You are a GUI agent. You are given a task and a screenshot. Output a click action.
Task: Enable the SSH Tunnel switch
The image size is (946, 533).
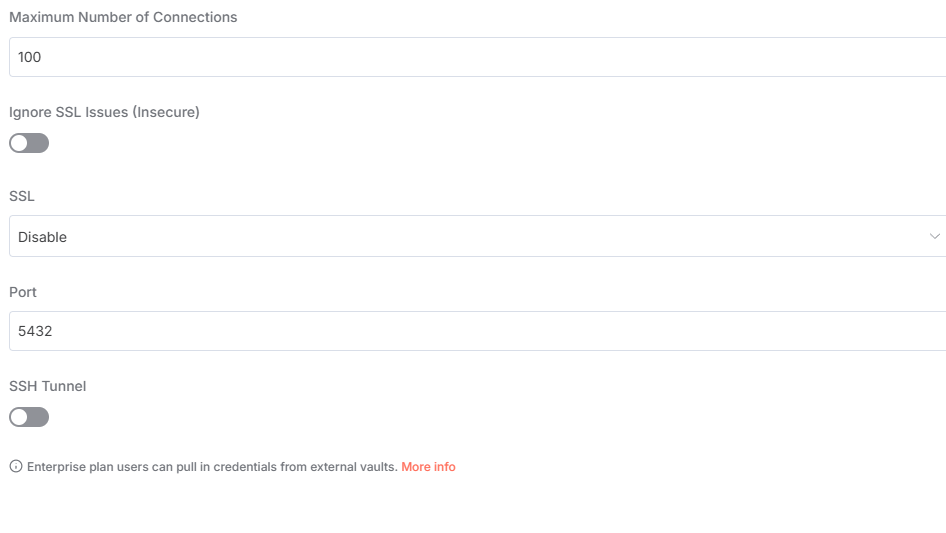click(x=29, y=417)
